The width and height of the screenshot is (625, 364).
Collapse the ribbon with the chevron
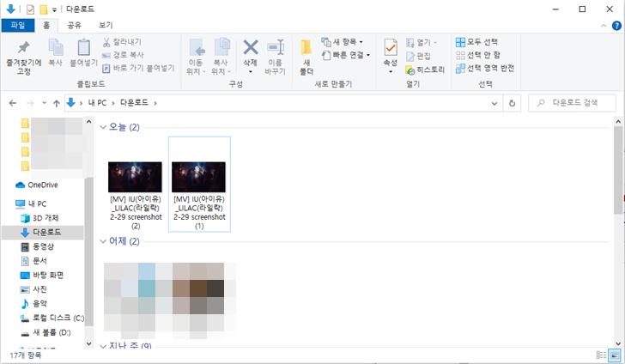pos(604,26)
